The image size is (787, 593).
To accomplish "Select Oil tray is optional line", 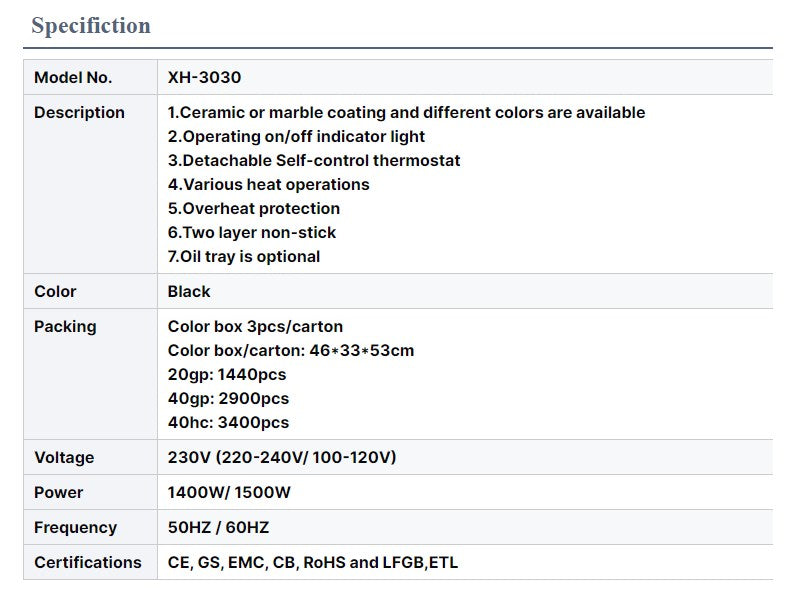I will (x=244, y=257).
